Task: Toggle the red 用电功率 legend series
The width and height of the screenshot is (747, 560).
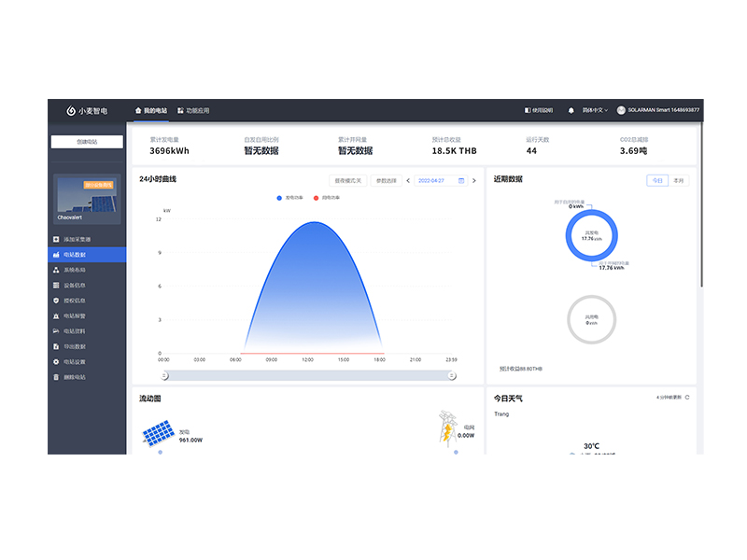Action: pos(327,198)
